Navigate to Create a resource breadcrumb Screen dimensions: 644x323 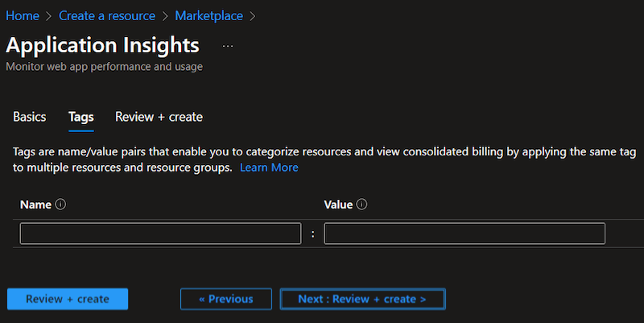click(x=107, y=15)
